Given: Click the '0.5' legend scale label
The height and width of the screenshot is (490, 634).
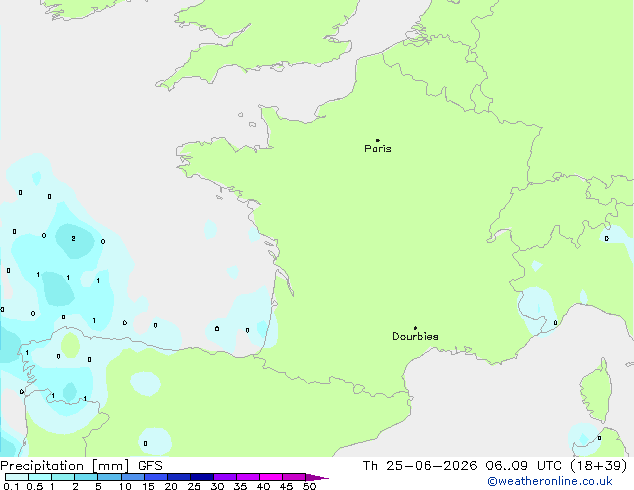Looking at the screenshot, I should click(35, 486).
